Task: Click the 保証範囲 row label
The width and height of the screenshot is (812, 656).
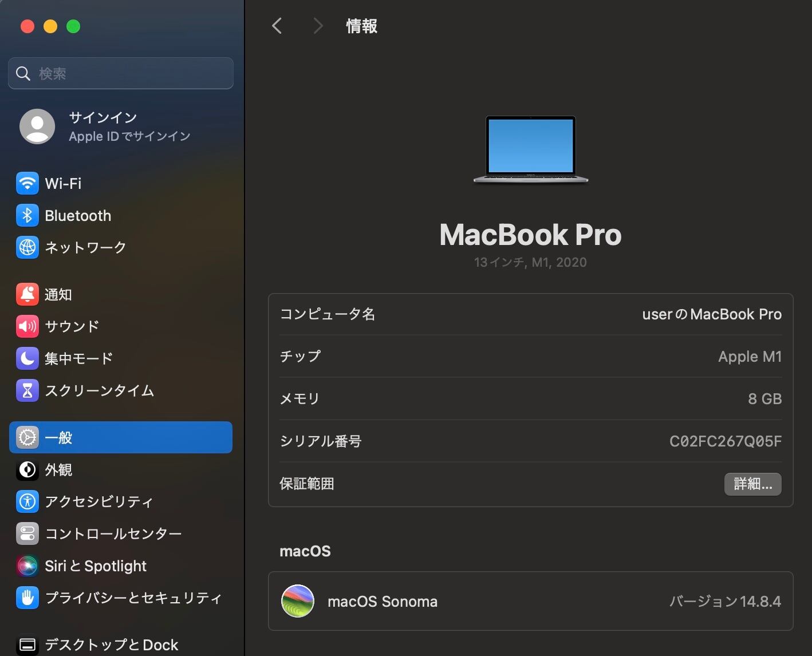Action: coord(307,484)
